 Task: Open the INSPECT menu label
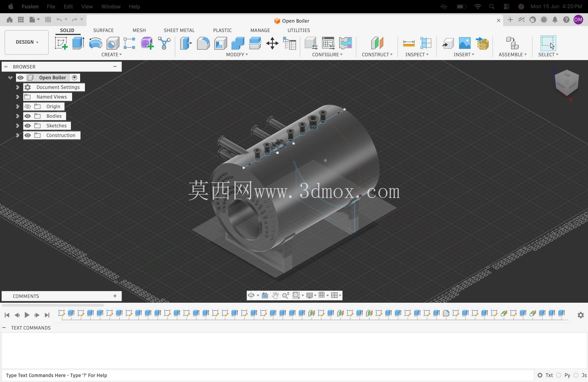tap(417, 55)
